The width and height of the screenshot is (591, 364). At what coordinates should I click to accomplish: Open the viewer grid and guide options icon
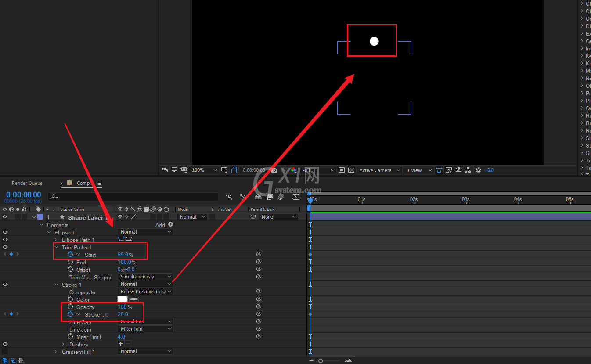click(x=224, y=170)
